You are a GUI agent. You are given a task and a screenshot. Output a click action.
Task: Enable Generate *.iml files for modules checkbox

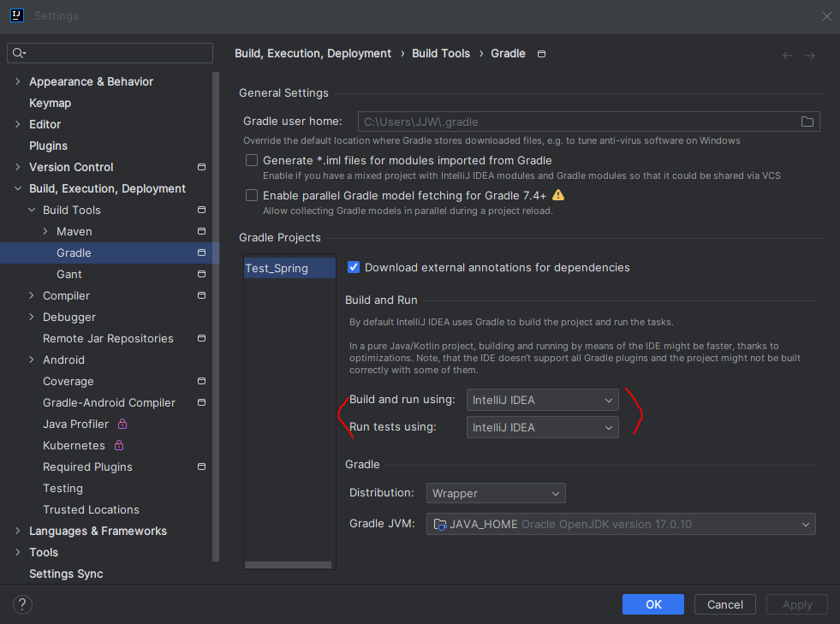pyautogui.click(x=252, y=160)
